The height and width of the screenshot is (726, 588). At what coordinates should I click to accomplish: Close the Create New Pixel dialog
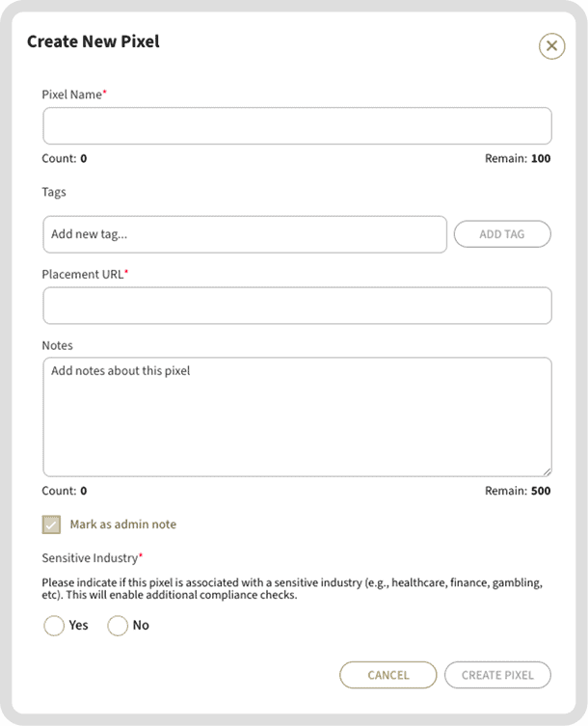pos(551,46)
